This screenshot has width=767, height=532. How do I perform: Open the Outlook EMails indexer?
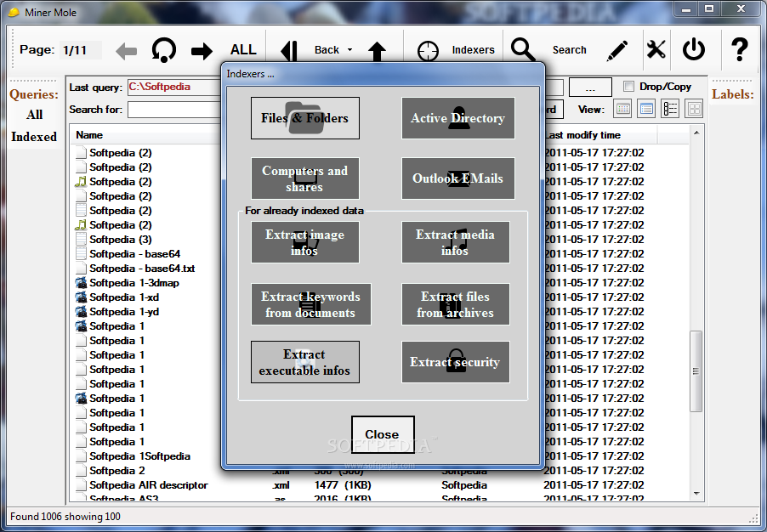457,178
